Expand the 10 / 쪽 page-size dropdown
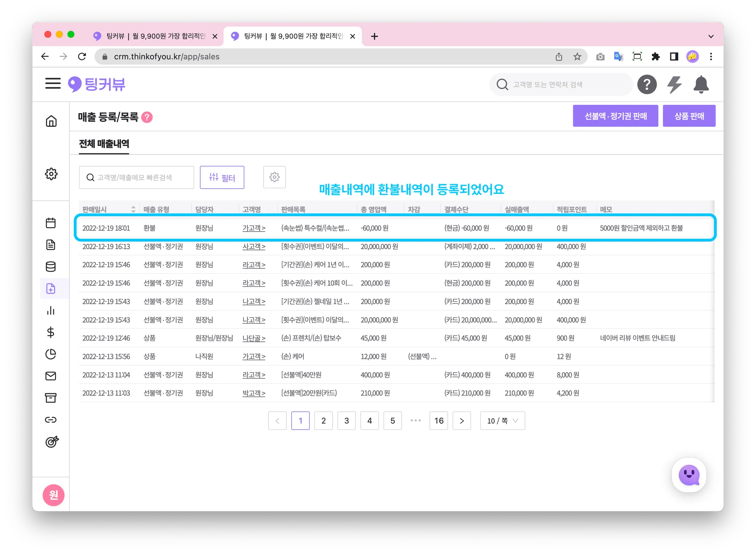756x554 pixels. pyautogui.click(x=502, y=421)
